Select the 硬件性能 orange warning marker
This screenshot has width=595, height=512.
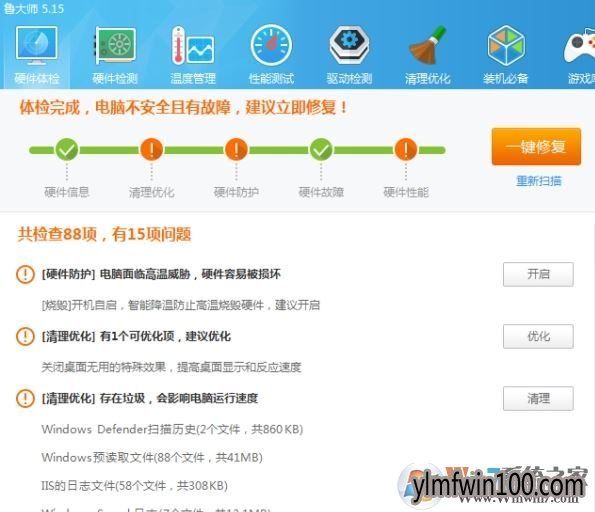pyautogui.click(x=406, y=150)
